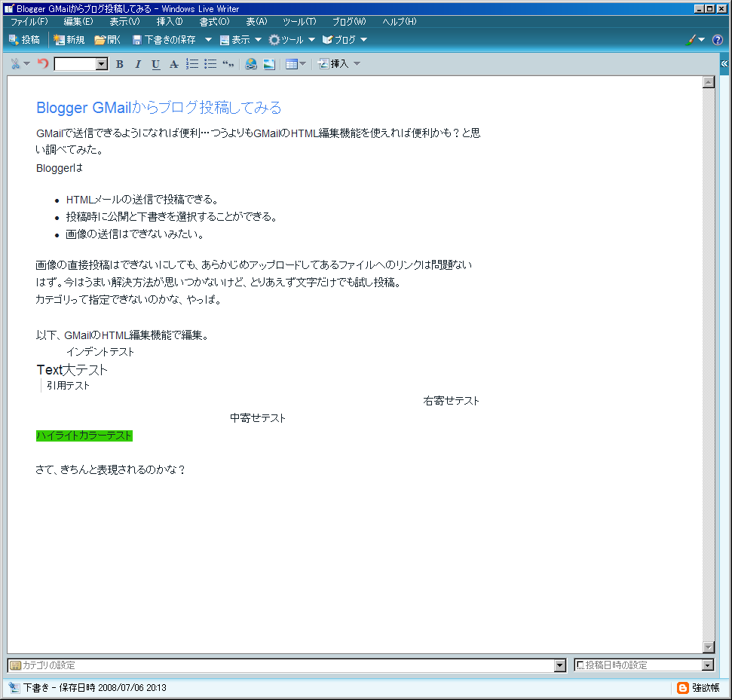Click the scrollbar down arrow
Viewport: 732px width, 700px height.
point(708,647)
